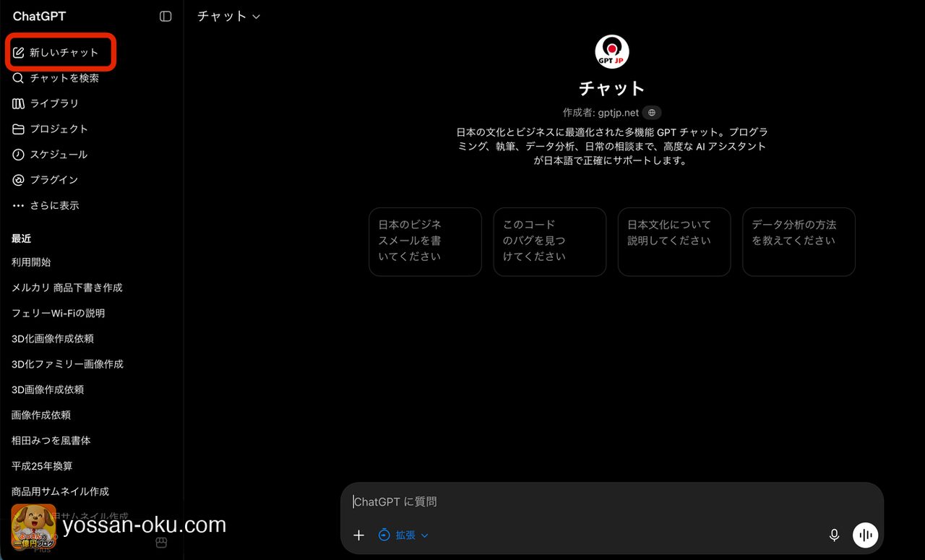This screenshot has width=925, height=560.
Task: Open the ライブラリ library
Action: click(x=46, y=103)
